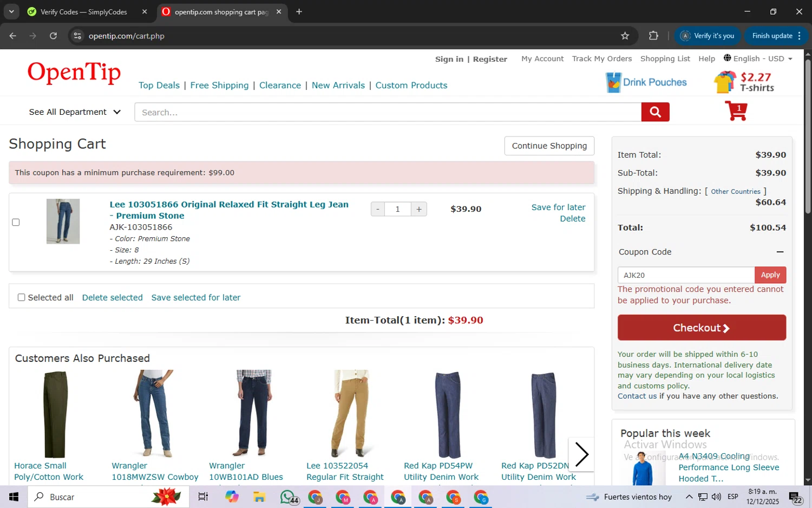Click the Sign in link
The width and height of the screenshot is (812, 508).
click(449, 59)
